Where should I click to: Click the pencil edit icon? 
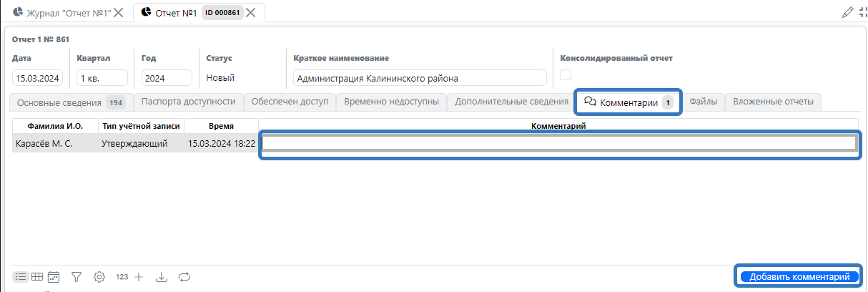(848, 12)
